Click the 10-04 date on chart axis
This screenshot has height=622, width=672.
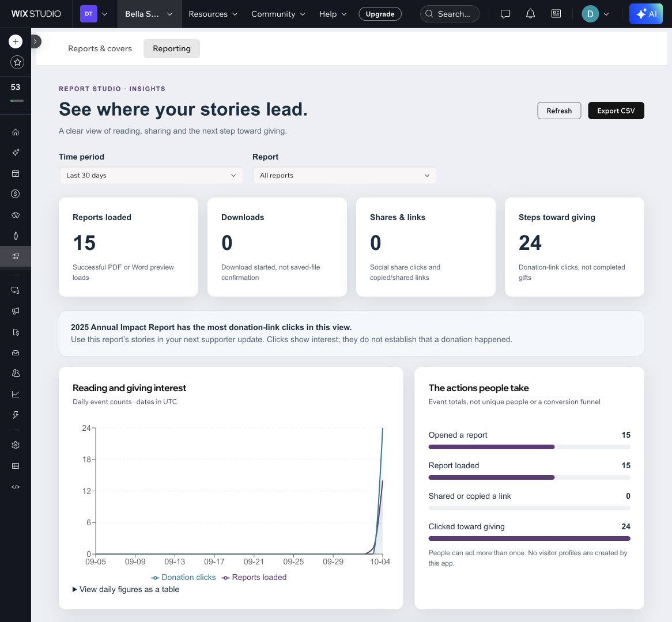pos(380,562)
